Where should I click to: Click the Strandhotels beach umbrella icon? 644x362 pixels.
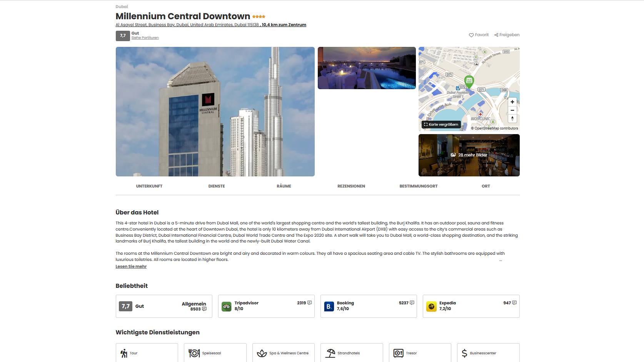330,353
